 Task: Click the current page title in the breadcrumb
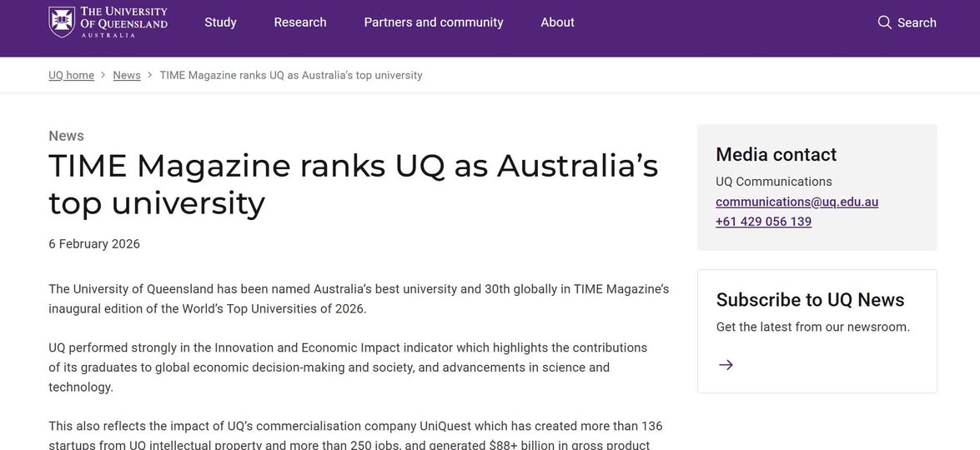290,75
